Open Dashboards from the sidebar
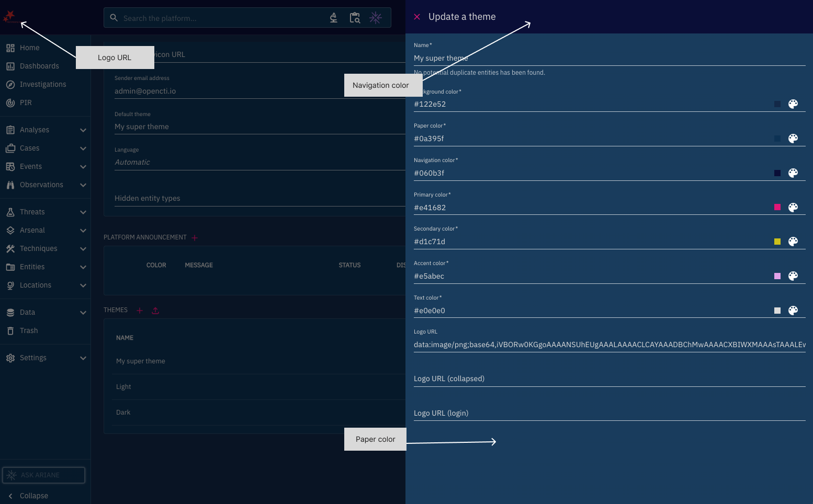813x504 pixels. 39,66
